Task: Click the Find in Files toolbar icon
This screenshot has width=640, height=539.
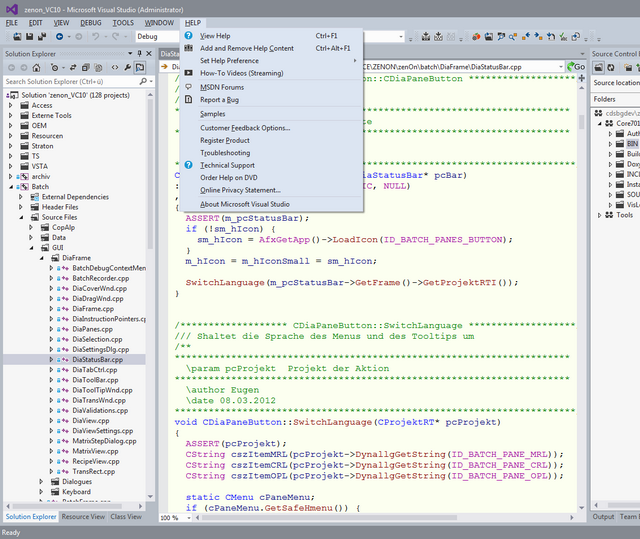Action: (501, 37)
